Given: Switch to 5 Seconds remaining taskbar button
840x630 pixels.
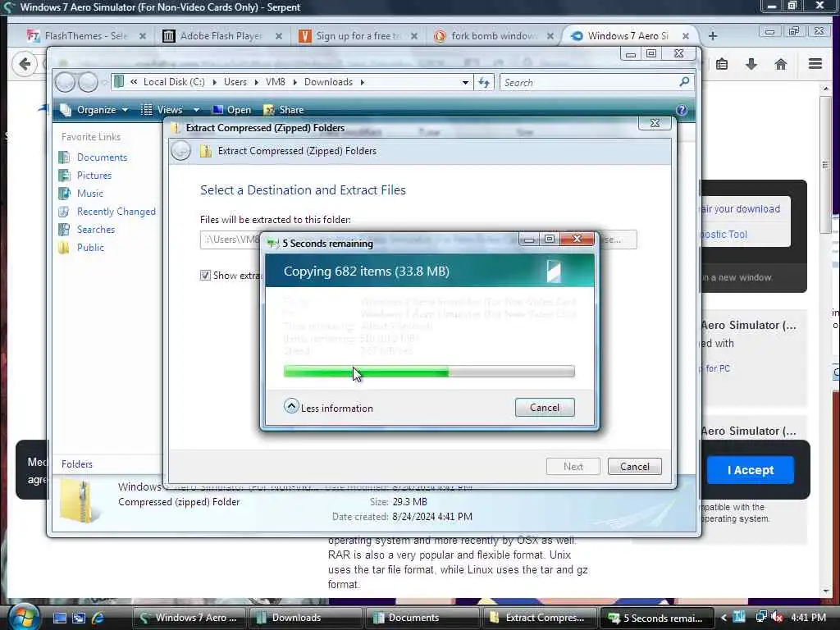Looking at the screenshot, I should pyautogui.click(x=657, y=618).
